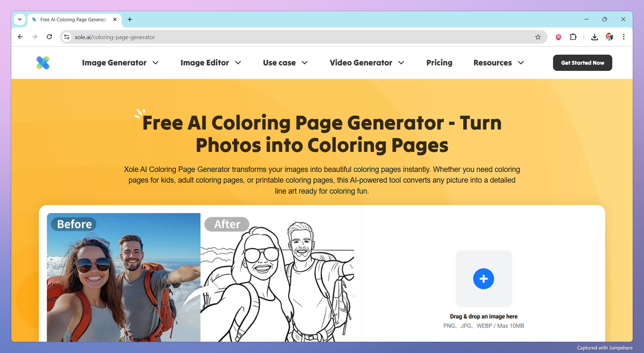644x353 pixels.
Task: Open the Resources dropdown menu
Action: [498, 62]
